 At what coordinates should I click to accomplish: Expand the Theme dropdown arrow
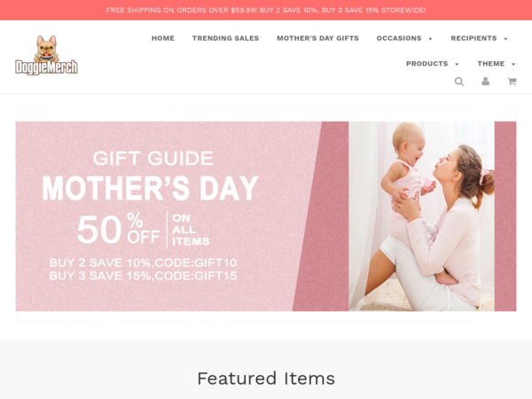(513, 64)
